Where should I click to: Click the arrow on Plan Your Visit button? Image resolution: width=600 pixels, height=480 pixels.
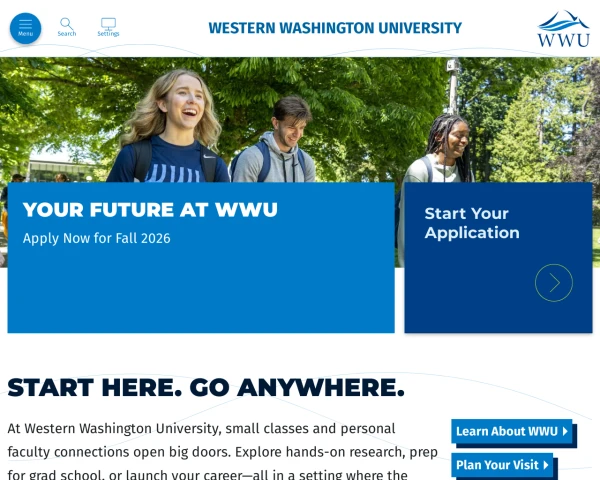click(546, 465)
